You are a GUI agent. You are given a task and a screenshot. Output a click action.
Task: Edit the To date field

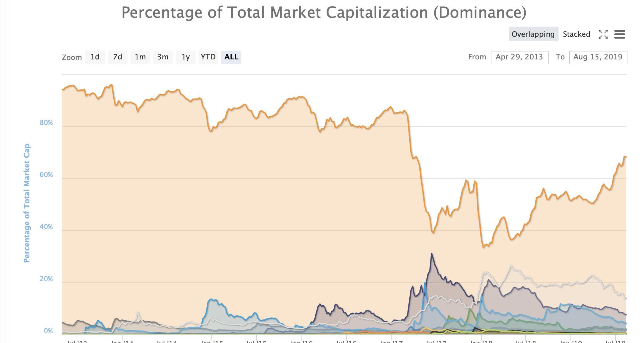click(x=598, y=57)
